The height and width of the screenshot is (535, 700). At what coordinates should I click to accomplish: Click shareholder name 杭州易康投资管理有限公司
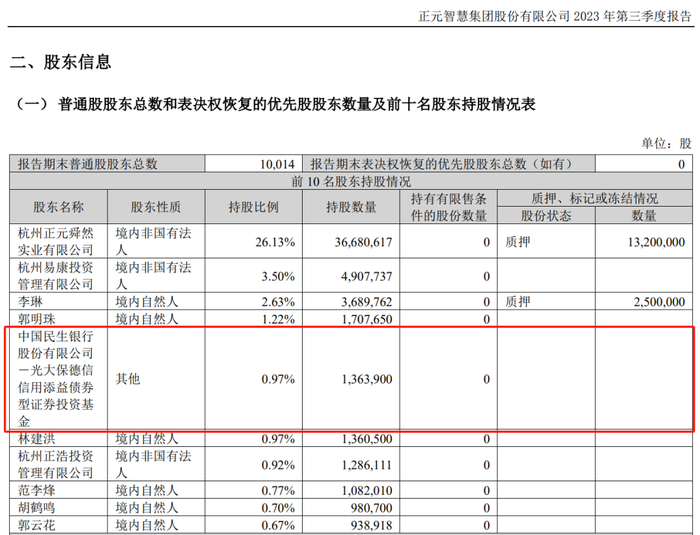pyautogui.click(x=56, y=276)
